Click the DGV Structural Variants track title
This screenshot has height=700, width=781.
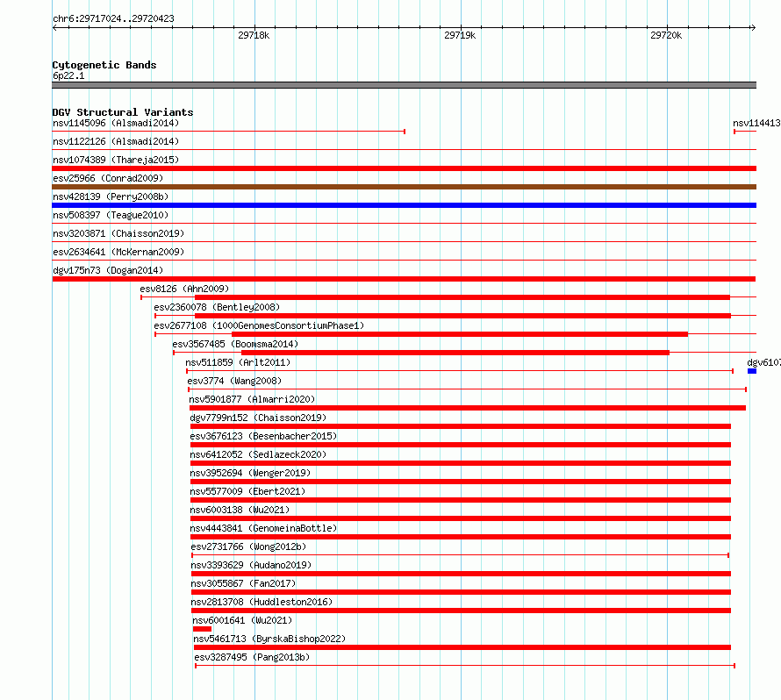(123, 112)
